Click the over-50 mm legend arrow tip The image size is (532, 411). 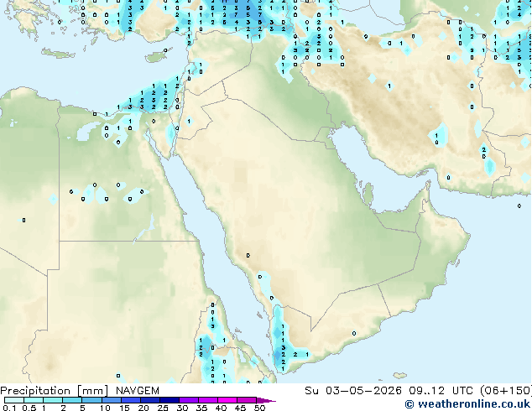click(266, 400)
